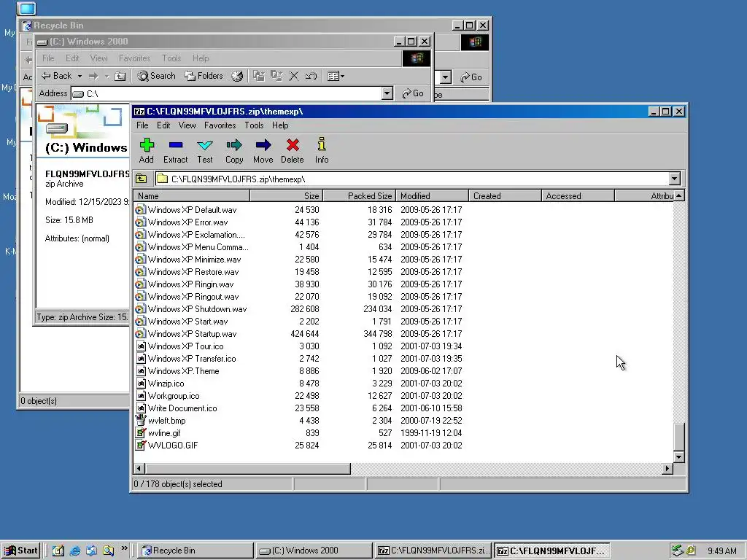747x560 pixels.
Task: Click Go in the C:\ Explorer window
Action: tap(413, 93)
